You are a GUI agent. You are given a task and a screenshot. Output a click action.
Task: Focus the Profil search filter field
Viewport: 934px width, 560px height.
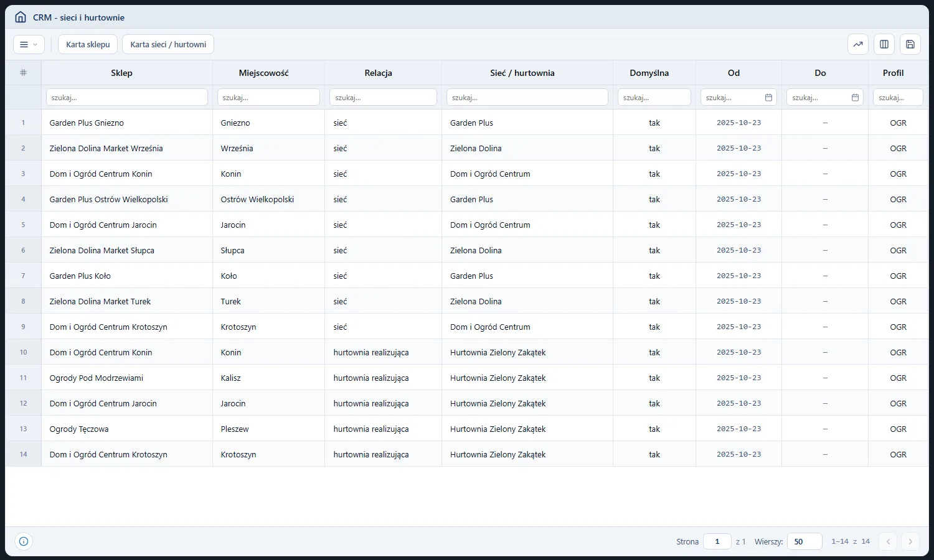898,98
